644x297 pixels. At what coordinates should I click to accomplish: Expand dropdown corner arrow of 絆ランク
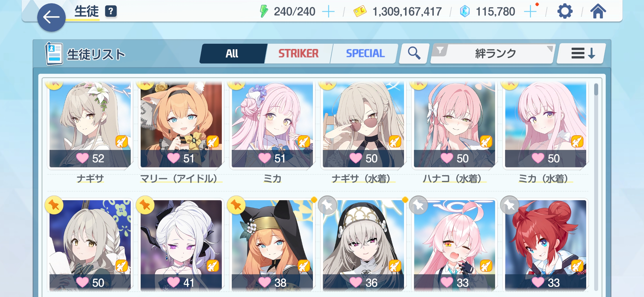(550, 49)
